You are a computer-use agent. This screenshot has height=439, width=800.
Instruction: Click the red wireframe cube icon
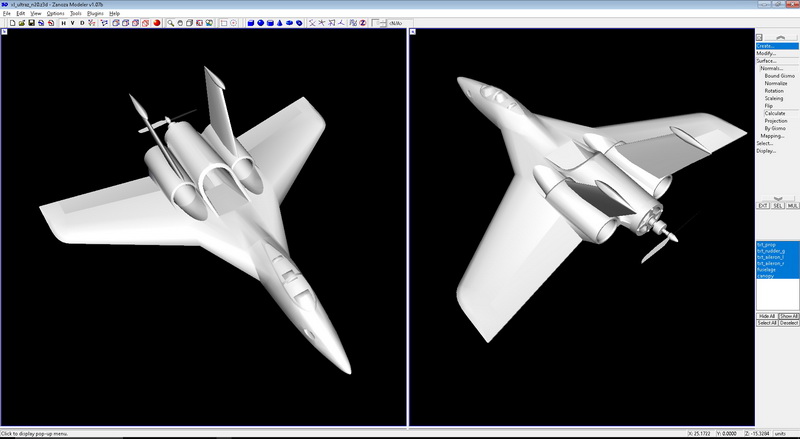point(145,23)
